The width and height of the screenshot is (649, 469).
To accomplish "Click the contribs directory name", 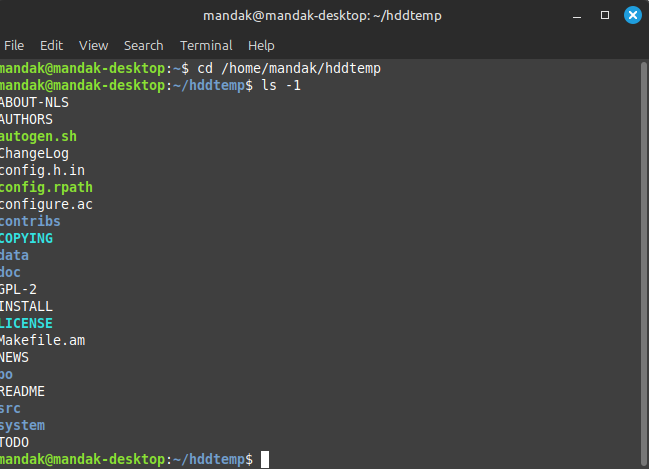I will (x=30, y=221).
